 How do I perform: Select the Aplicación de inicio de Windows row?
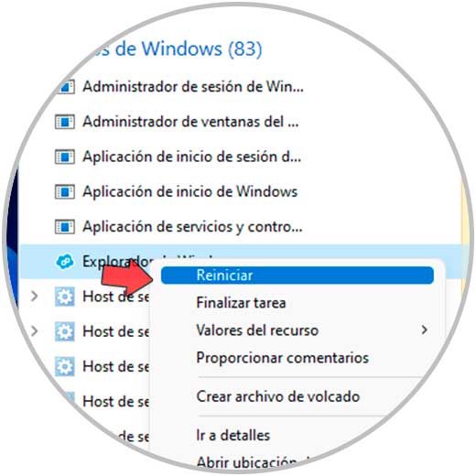pos(241,192)
